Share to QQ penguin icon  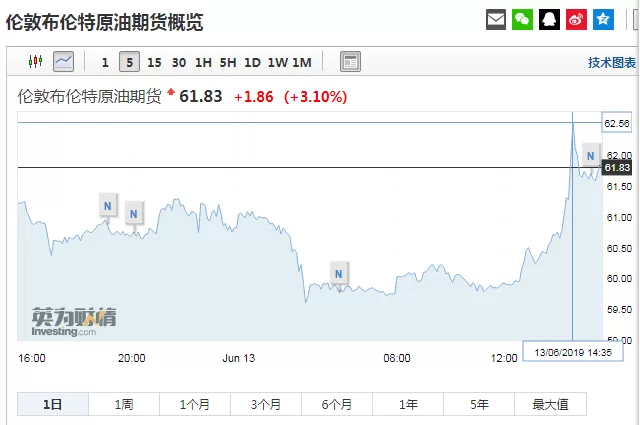pyautogui.click(x=549, y=19)
